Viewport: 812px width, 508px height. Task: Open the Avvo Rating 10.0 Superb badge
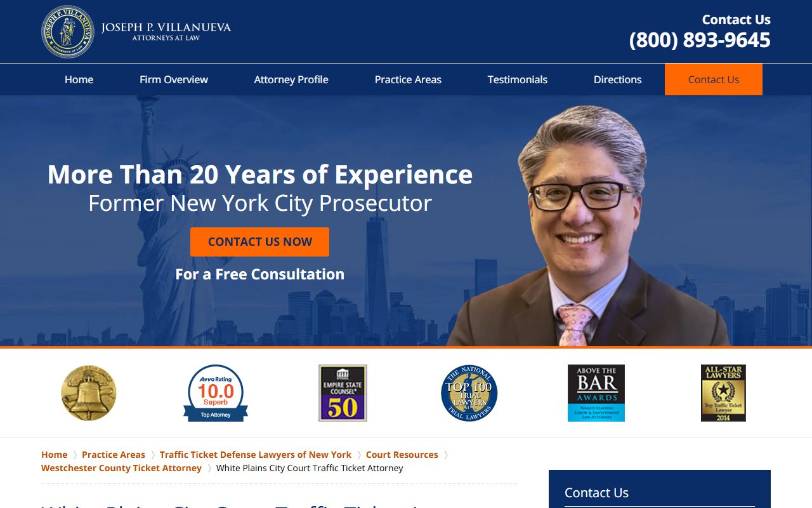(x=216, y=393)
